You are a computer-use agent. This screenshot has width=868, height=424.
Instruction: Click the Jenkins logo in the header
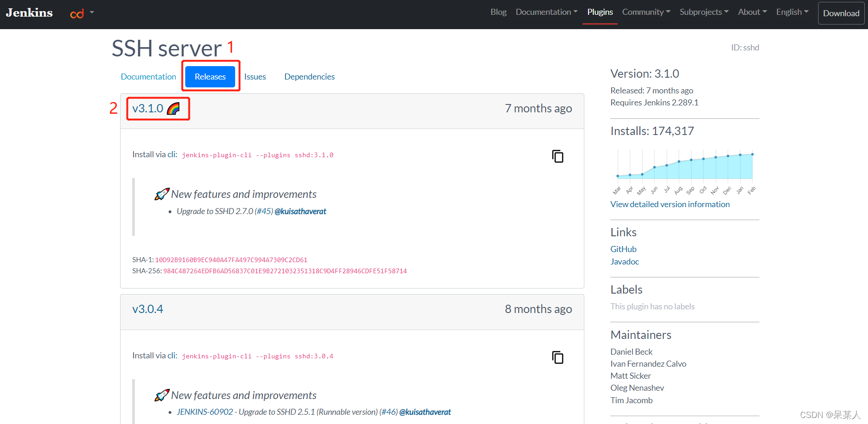pyautogui.click(x=29, y=12)
